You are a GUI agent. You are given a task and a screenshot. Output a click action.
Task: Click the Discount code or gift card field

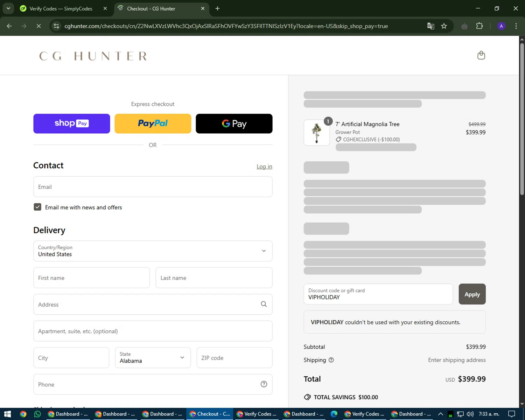pos(378,294)
